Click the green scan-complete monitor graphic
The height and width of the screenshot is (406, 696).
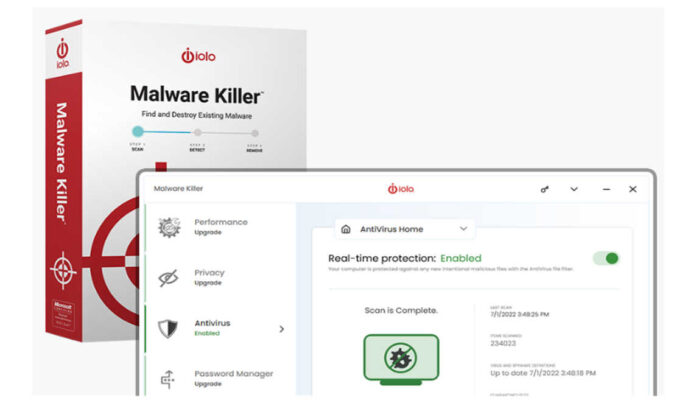coord(401,359)
